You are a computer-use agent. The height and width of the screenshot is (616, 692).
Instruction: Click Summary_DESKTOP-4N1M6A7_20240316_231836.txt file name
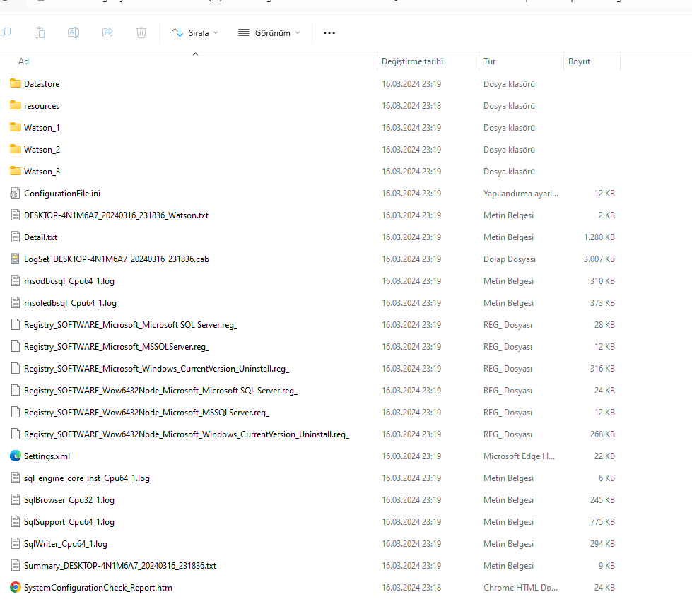[x=120, y=566]
